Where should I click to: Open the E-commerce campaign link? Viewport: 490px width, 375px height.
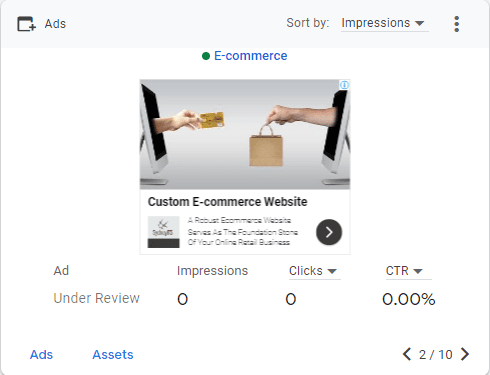250,56
